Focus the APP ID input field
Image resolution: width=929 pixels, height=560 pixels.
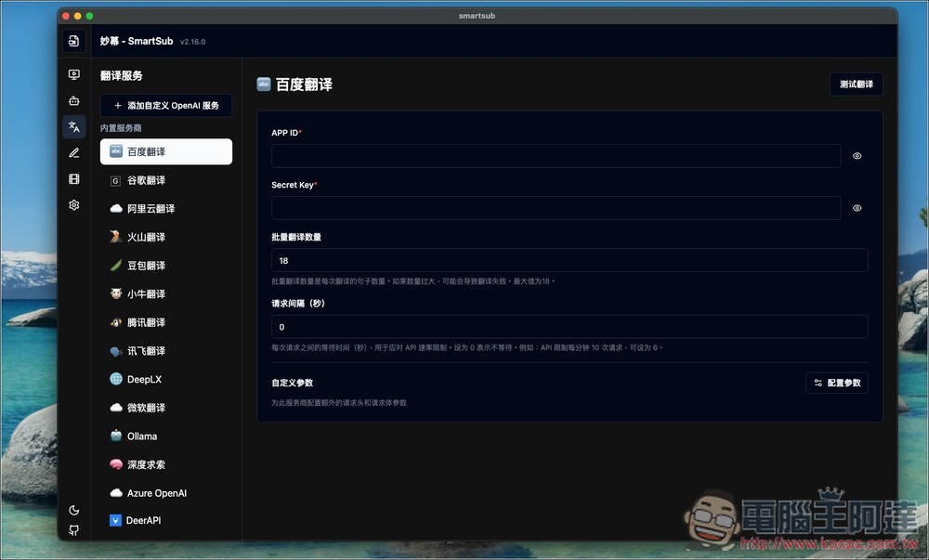tap(556, 156)
